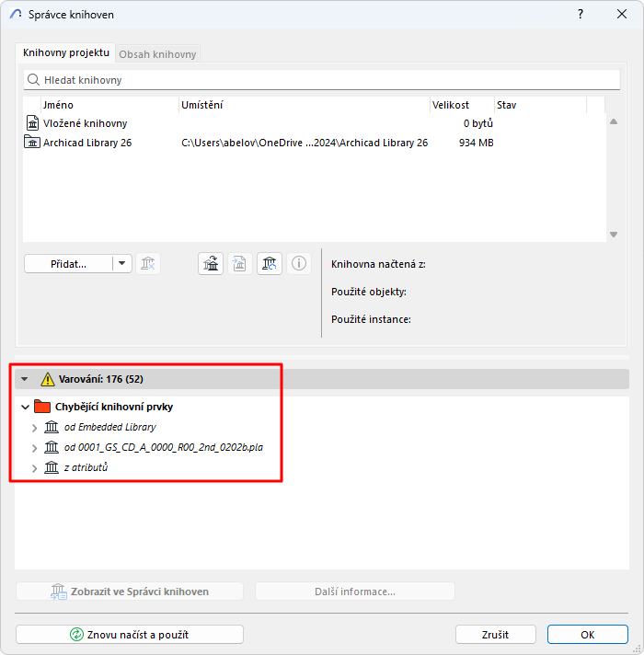Viewport: 644px width, 655px height.
Task: Click the Knihovna načtená z: label
Action: pyautogui.click(x=378, y=264)
